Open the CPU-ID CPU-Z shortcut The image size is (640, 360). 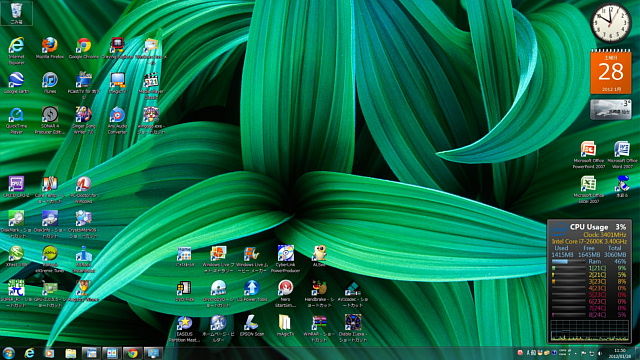16,187
